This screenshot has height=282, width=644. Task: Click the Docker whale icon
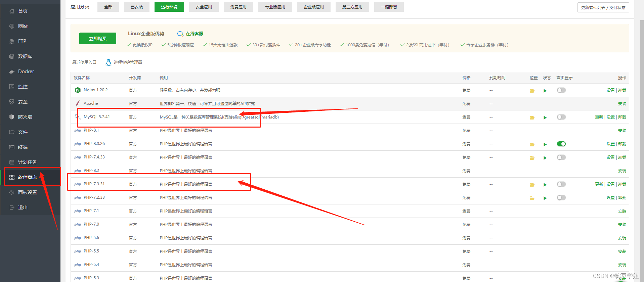coord(12,72)
